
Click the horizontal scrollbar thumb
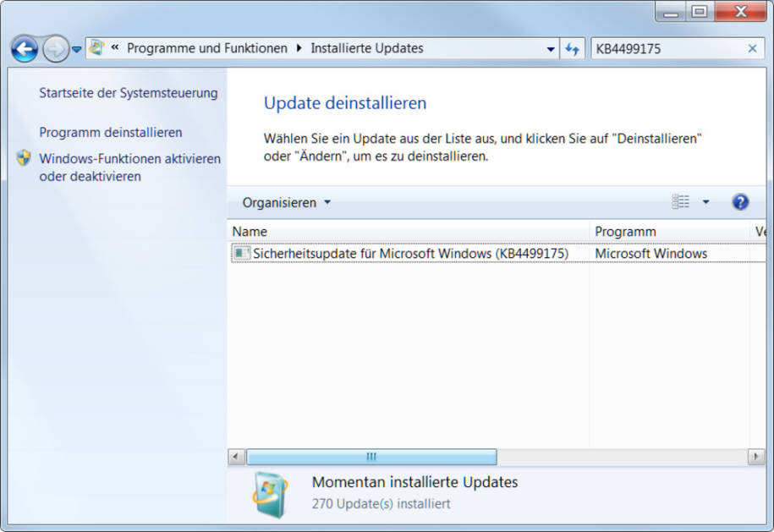pos(371,457)
